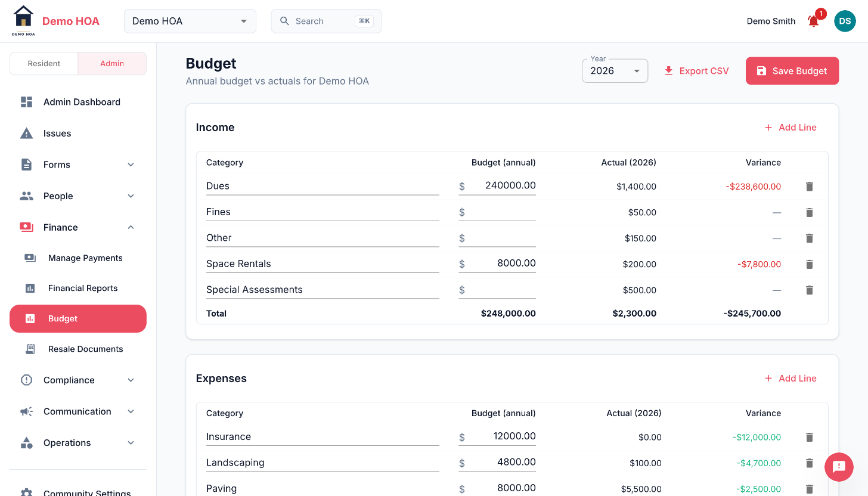The height and width of the screenshot is (496, 868).
Task: Click Export CSV
Action: point(696,71)
